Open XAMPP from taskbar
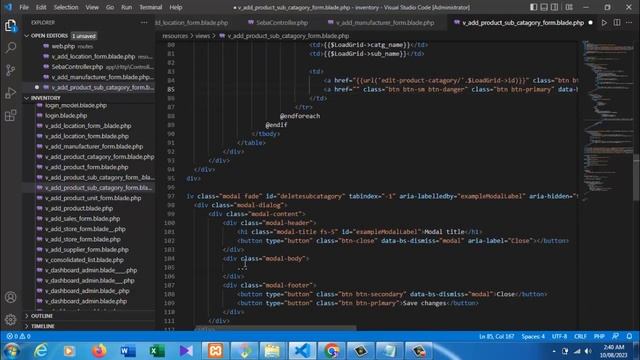This screenshot has width=640, height=360. tap(215, 351)
